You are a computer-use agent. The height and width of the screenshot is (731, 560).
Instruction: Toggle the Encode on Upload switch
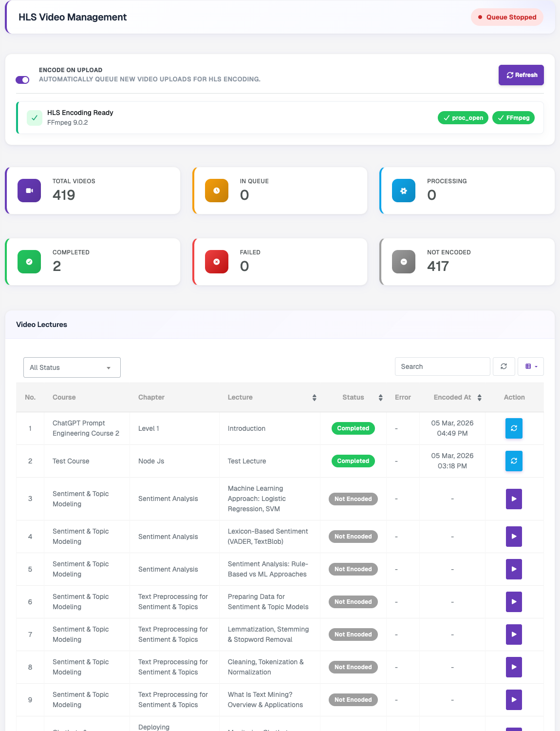(22, 80)
